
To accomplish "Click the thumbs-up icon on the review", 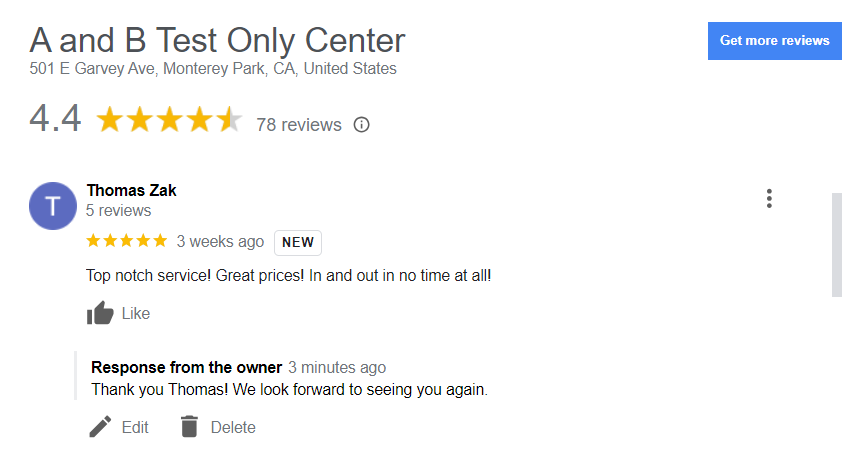I will [100, 314].
